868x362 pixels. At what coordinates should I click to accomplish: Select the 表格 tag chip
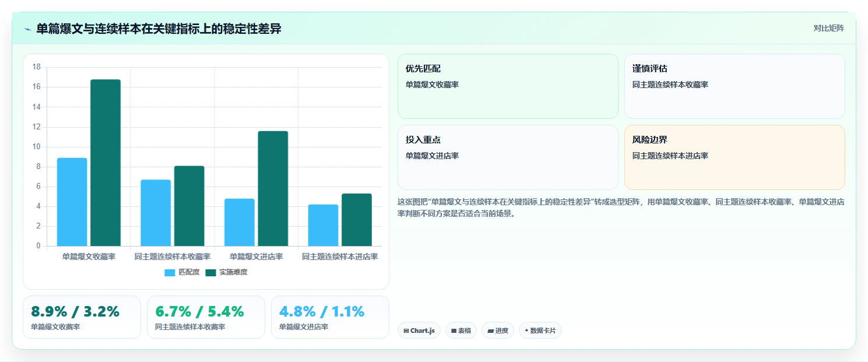point(461,331)
